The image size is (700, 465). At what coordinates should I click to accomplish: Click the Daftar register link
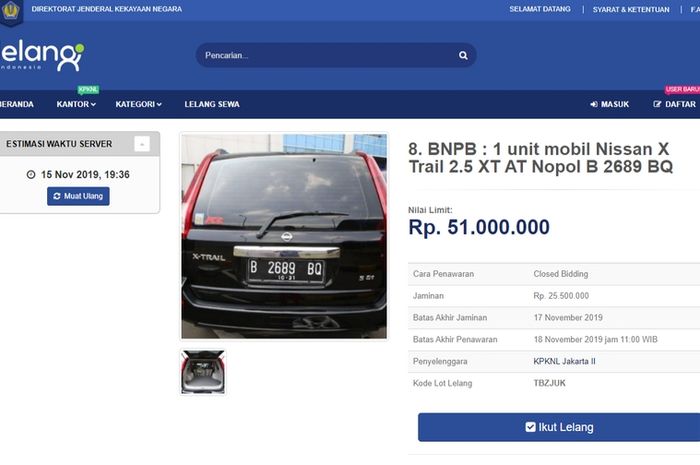point(675,104)
